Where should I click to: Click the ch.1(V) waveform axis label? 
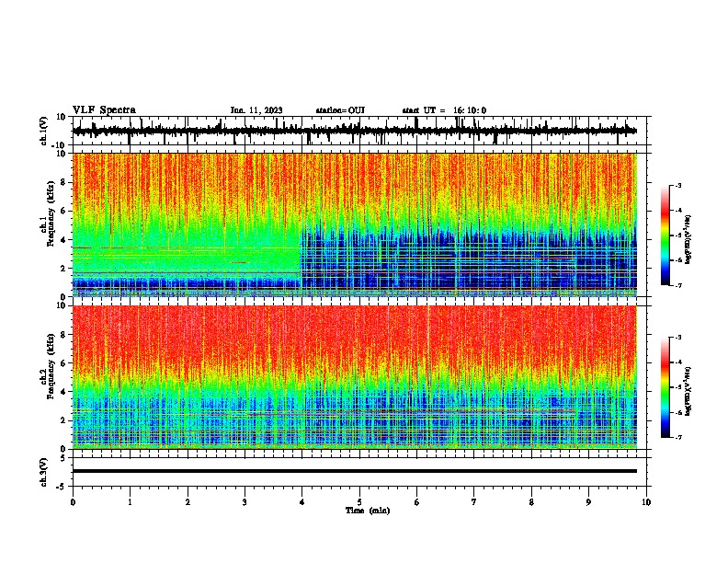[x=44, y=131]
